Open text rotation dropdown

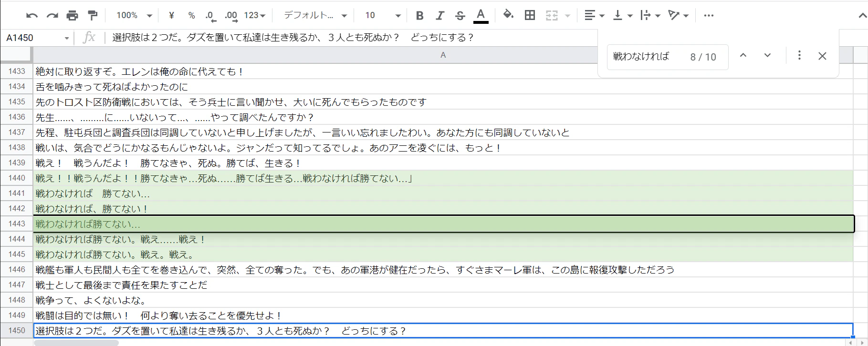pos(678,16)
